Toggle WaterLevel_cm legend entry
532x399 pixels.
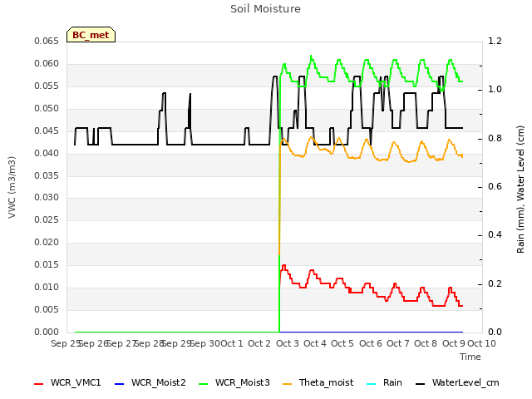click(x=457, y=382)
